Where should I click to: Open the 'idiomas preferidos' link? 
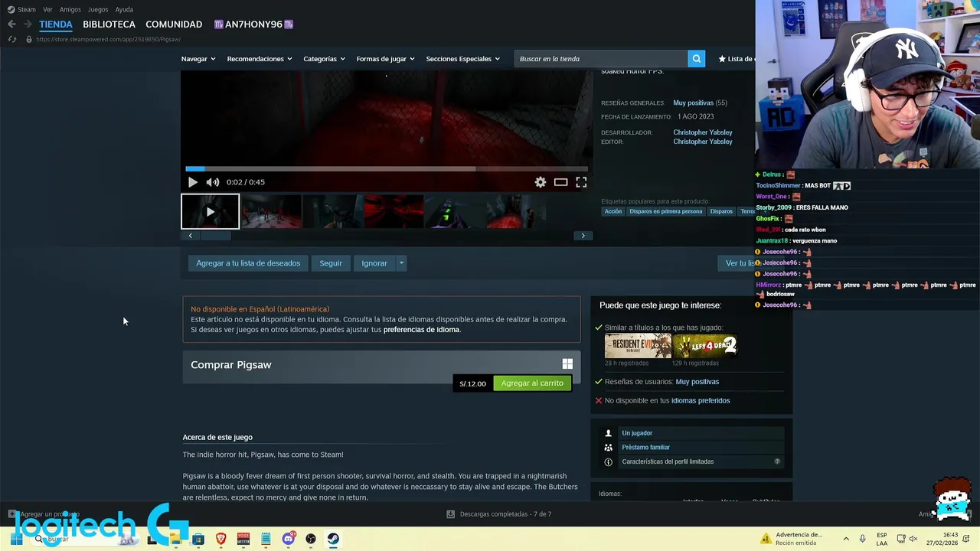pos(701,400)
